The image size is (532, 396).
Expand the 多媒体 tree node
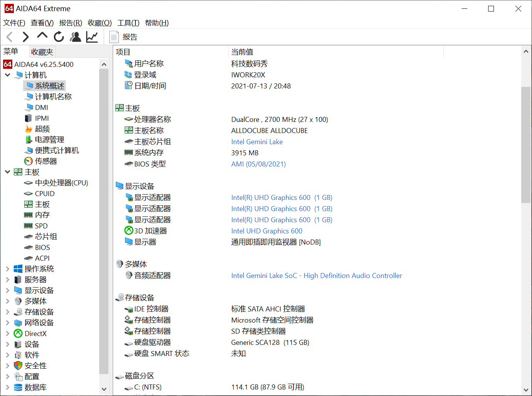8,301
